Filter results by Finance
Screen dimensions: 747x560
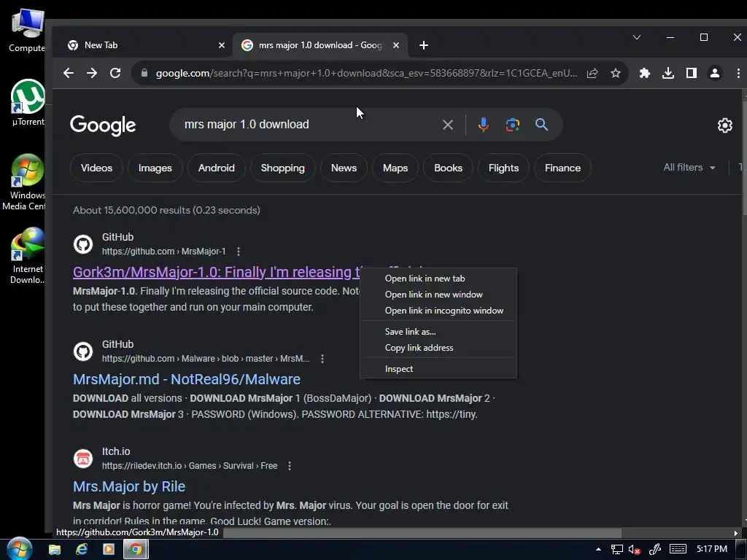point(562,168)
